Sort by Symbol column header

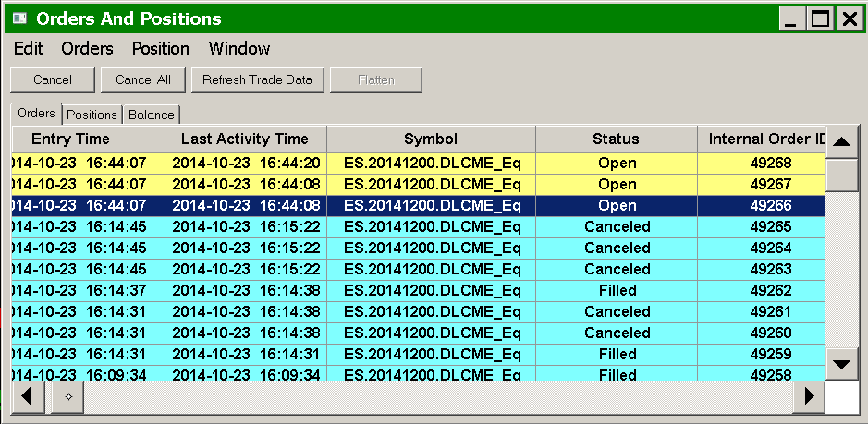(432, 139)
